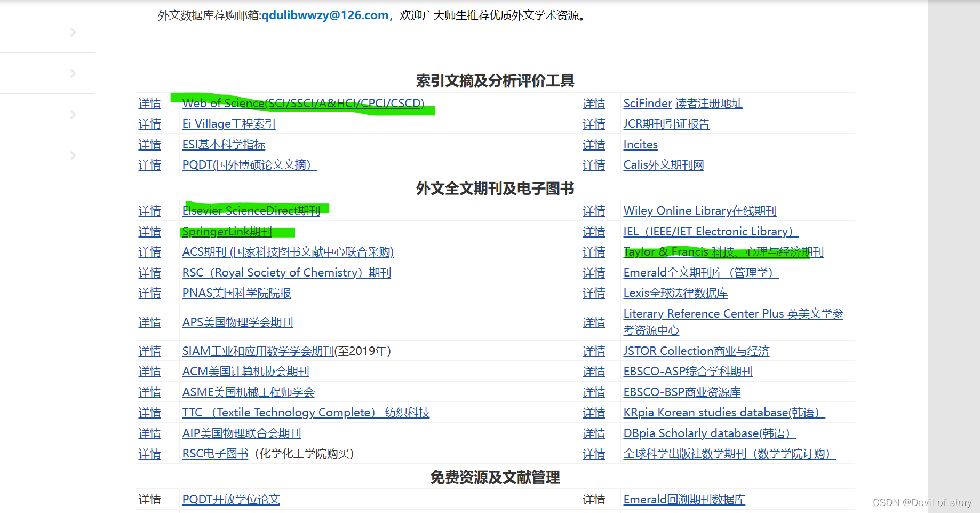The image size is (980, 513).
Task: Open ACS期刊 link
Action: pyautogui.click(x=288, y=252)
